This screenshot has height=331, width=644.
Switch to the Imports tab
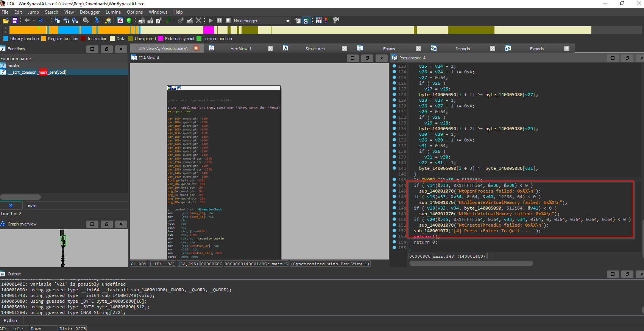click(463, 48)
